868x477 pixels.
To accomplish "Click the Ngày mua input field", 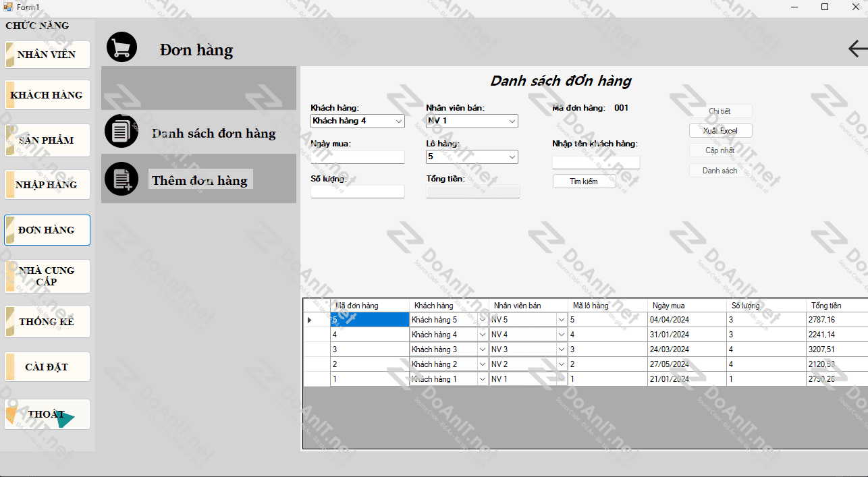I will click(x=357, y=157).
